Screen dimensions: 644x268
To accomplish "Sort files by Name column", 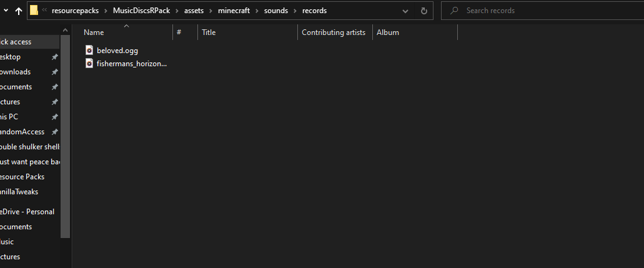I will tap(94, 32).
